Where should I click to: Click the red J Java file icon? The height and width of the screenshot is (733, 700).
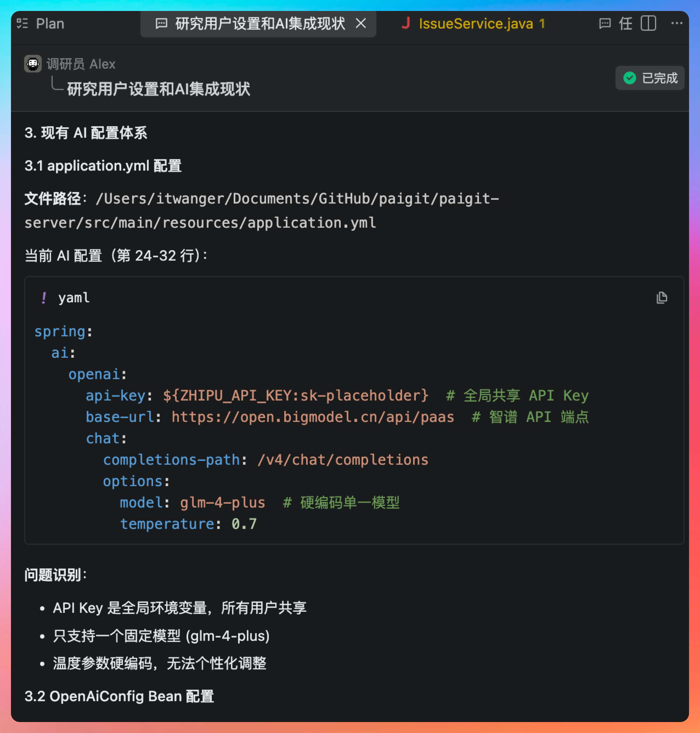406,24
